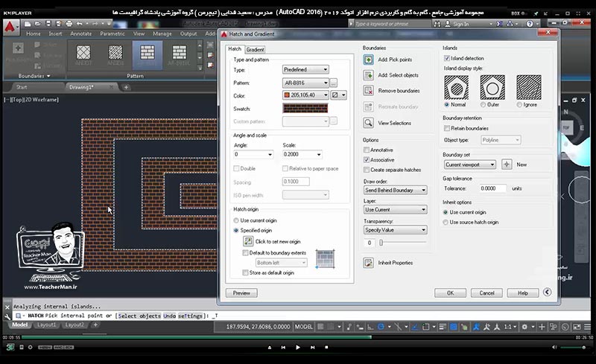Open the Annotate ribbon tab

point(80,33)
